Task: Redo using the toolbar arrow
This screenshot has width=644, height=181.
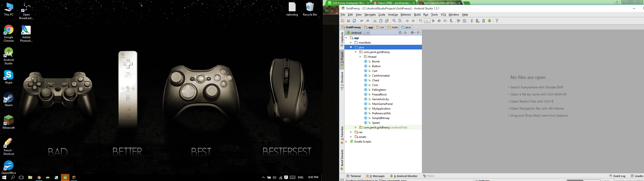Action: pyautogui.click(x=368, y=21)
